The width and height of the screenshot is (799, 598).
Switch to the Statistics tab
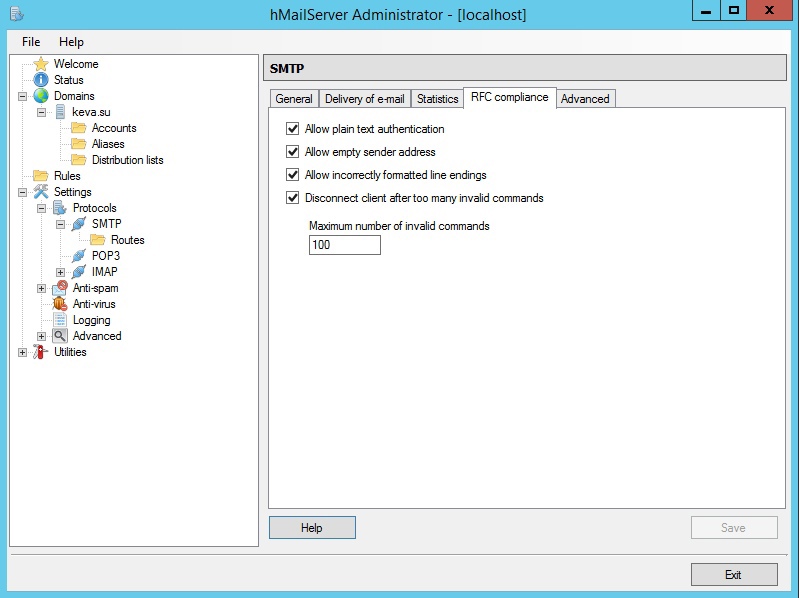437,99
